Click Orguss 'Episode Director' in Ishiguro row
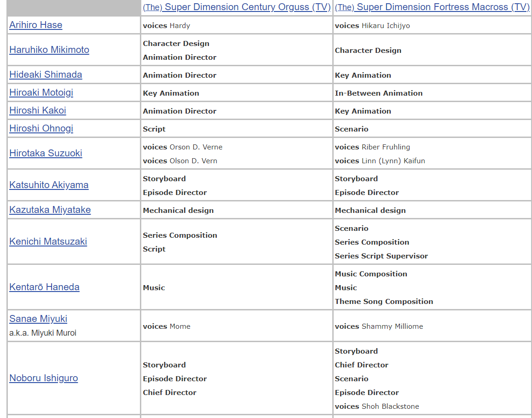 point(175,379)
